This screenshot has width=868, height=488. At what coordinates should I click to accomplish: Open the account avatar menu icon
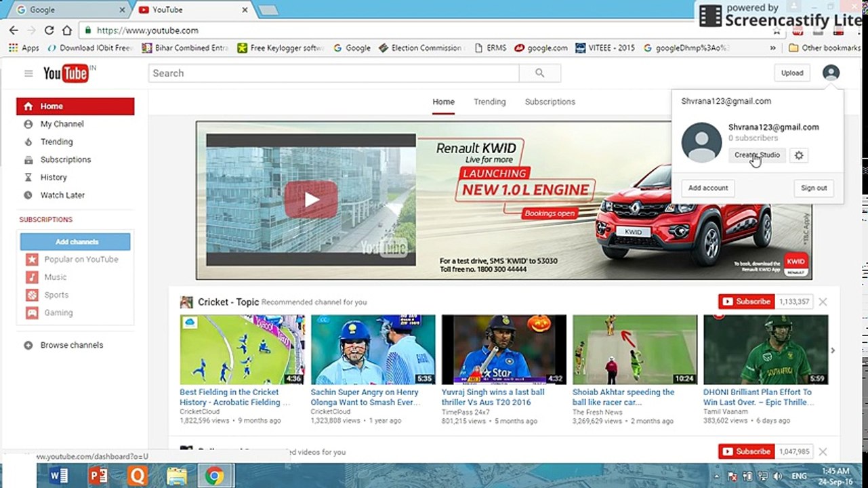(831, 73)
